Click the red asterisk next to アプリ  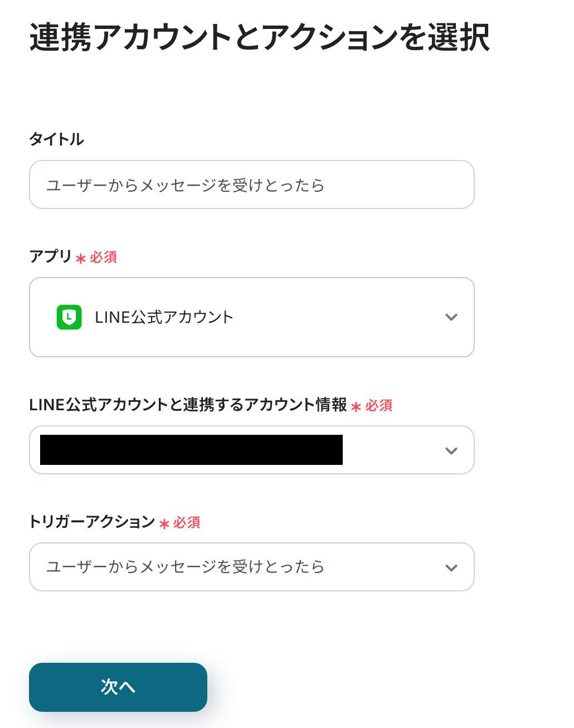pos(81,259)
